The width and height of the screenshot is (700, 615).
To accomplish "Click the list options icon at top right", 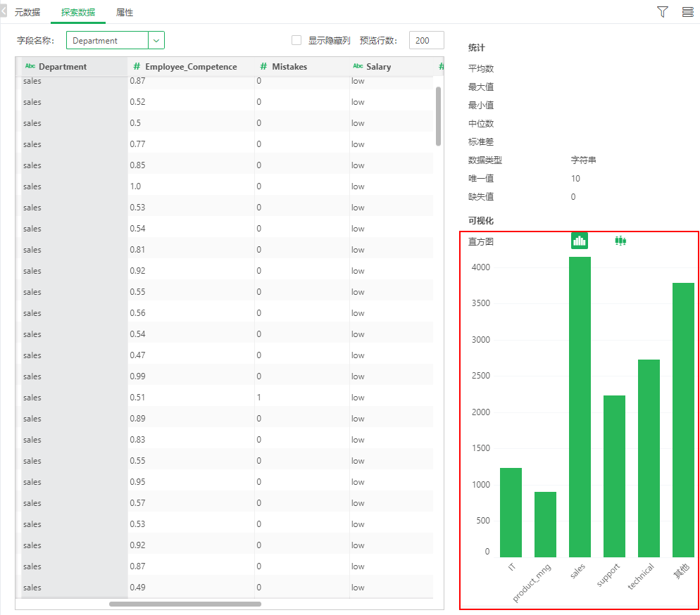I will click(x=688, y=12).
